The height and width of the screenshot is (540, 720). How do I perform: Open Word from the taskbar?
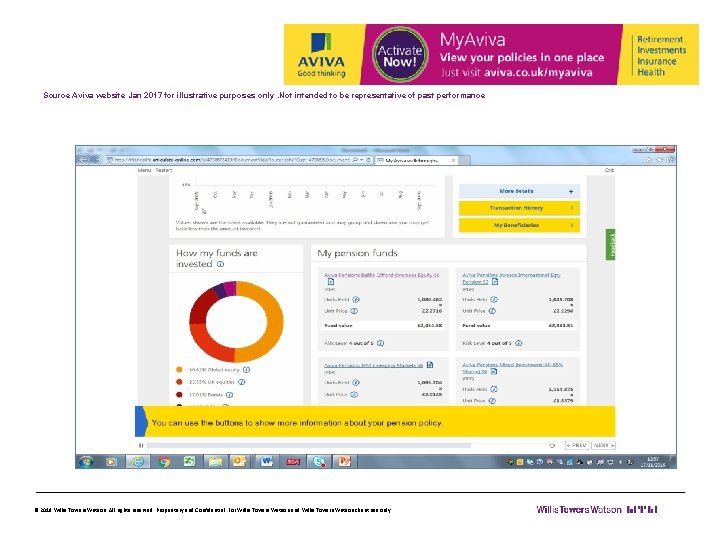pos(267,461)
